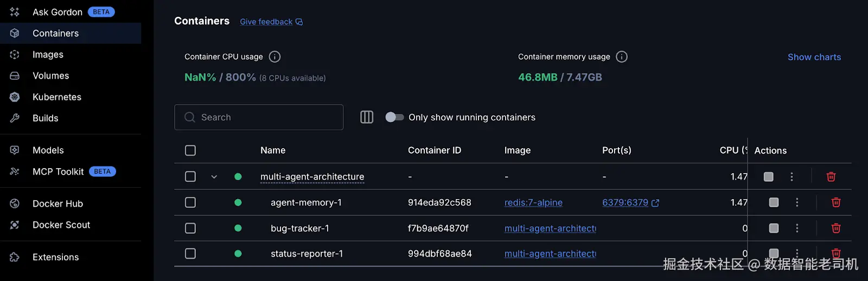868x281 pixels.
Task: Click the Docker Hub icon
Action: [x=15, y=203]
